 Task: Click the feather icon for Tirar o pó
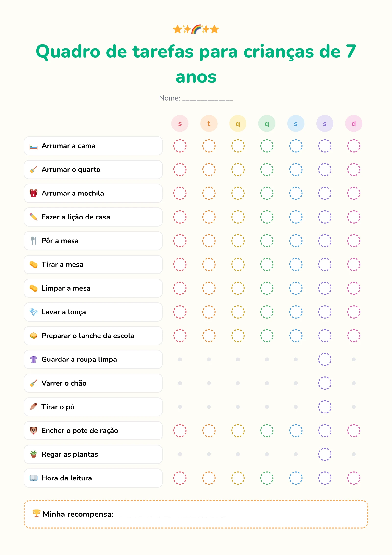34,407
